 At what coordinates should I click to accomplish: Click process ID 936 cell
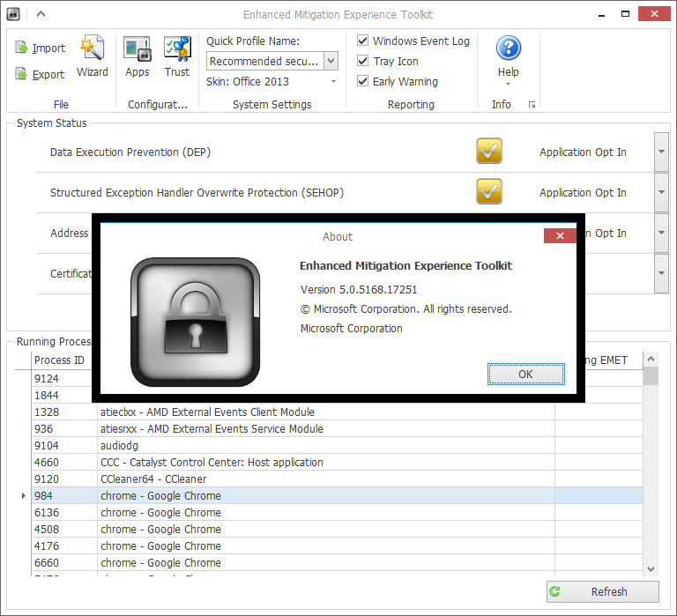(x=64, y=428)
